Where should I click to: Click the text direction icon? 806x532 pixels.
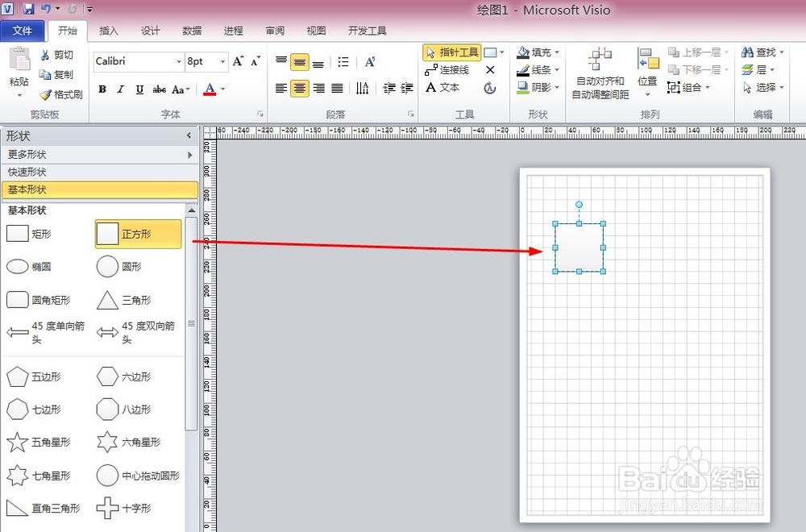(362, 89)
